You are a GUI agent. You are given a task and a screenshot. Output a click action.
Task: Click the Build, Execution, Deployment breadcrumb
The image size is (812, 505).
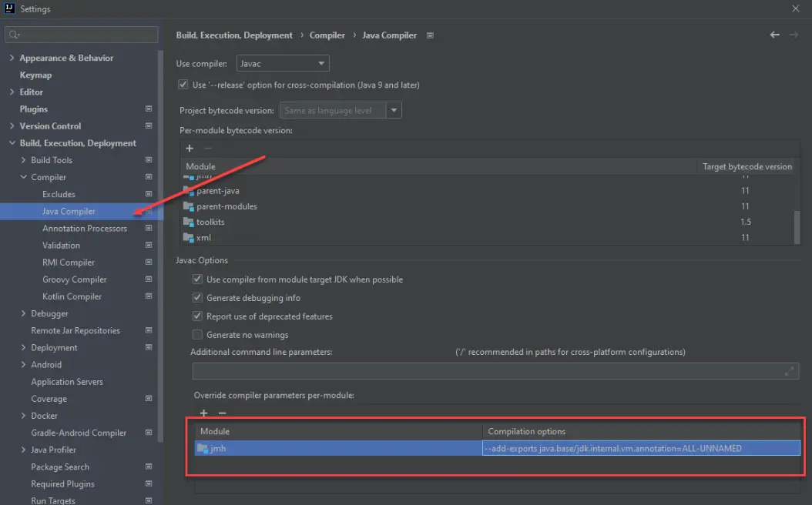(x=234, y=35)
